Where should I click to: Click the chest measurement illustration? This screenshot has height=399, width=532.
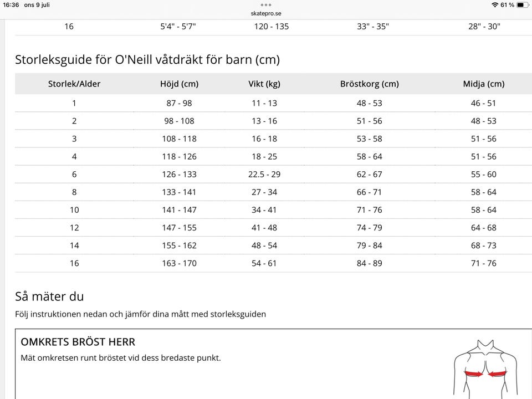pos(485,369)
